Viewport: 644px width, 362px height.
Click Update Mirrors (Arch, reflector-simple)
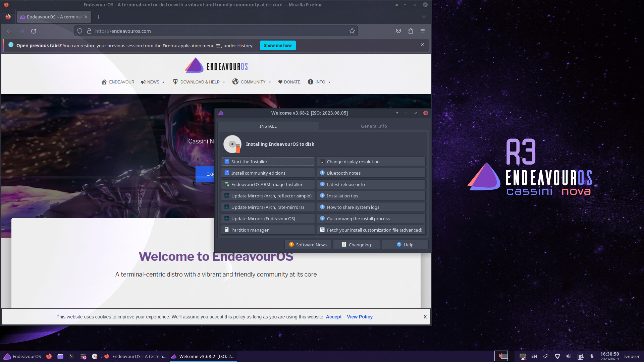click(268, 196)
